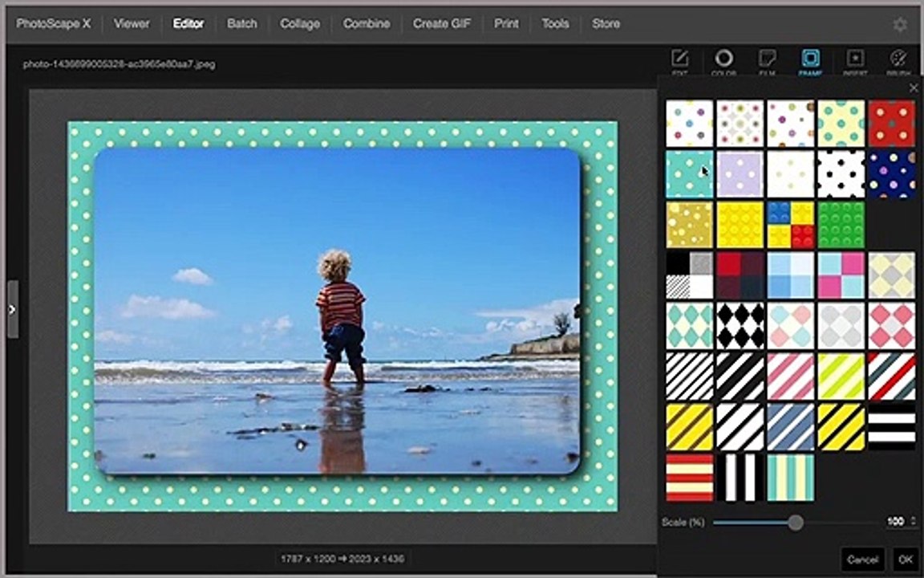The image size is (924, 578).
Task: Select the Color tool icon
Action: click(x=723, y=59)
